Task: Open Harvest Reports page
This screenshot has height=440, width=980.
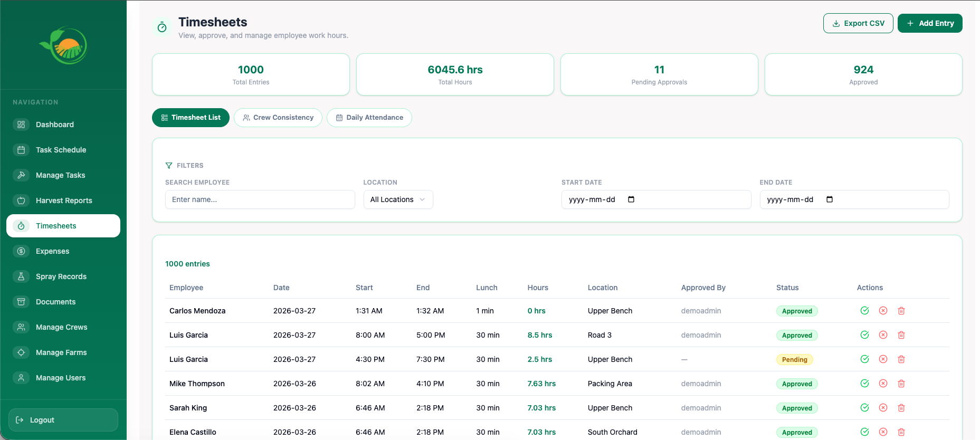Action: tap(63, 200)
